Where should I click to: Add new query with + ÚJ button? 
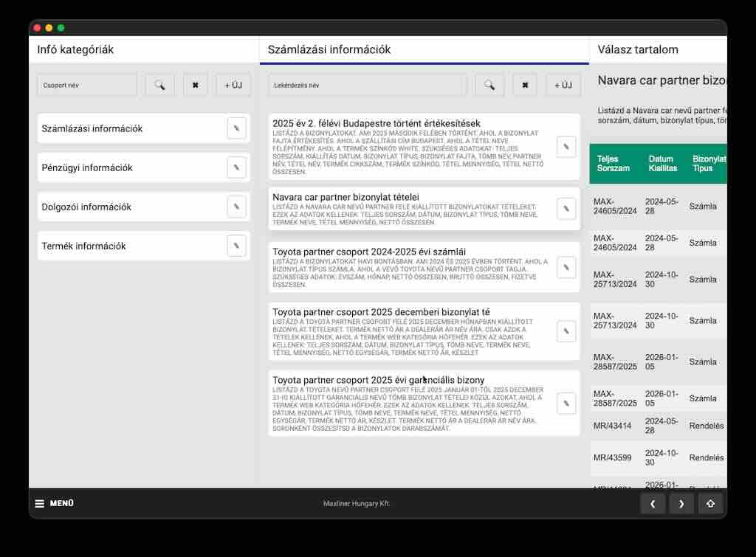coord(563,85)
